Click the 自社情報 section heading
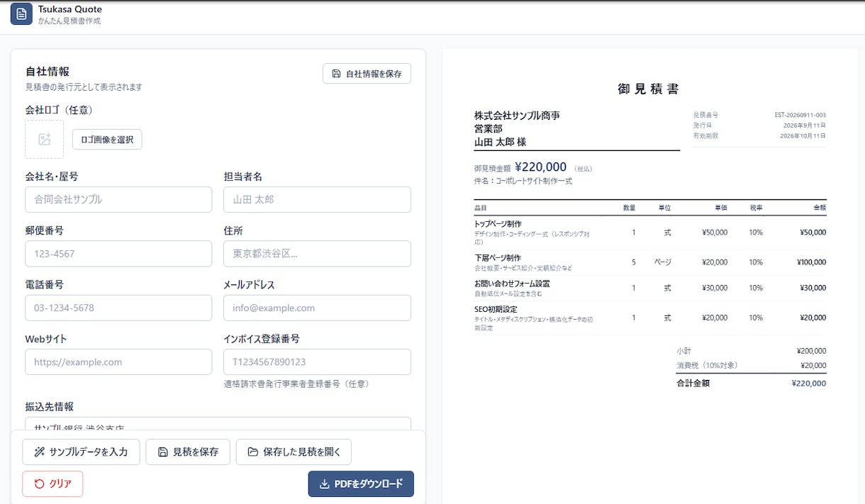The height and width of the screenshot is (504, 865). (47, 72)
